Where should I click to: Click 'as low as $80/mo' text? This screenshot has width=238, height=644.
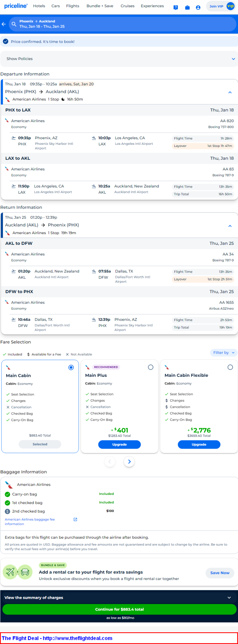click(x=120, y=618)
